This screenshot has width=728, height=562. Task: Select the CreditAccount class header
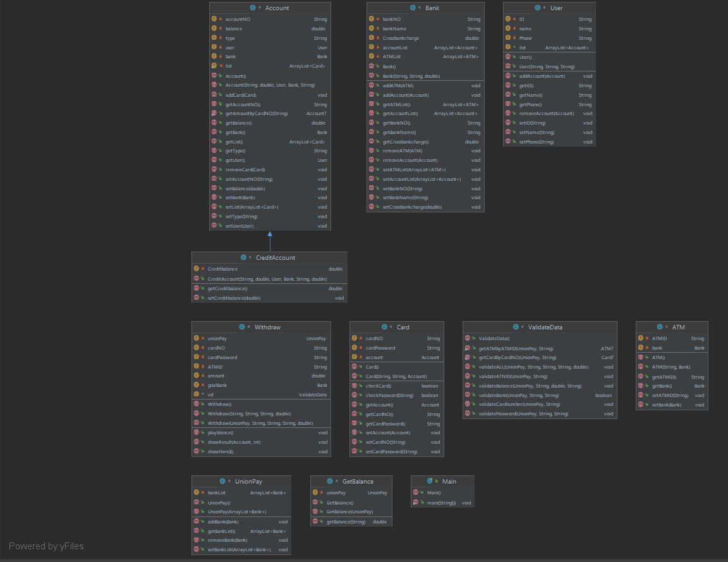tap(269, 257)
